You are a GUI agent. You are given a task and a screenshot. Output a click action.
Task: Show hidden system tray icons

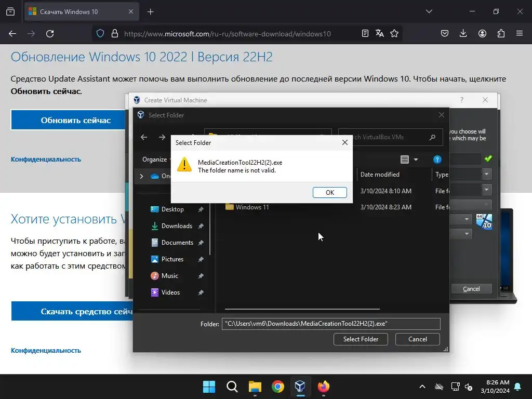point(422,387)
